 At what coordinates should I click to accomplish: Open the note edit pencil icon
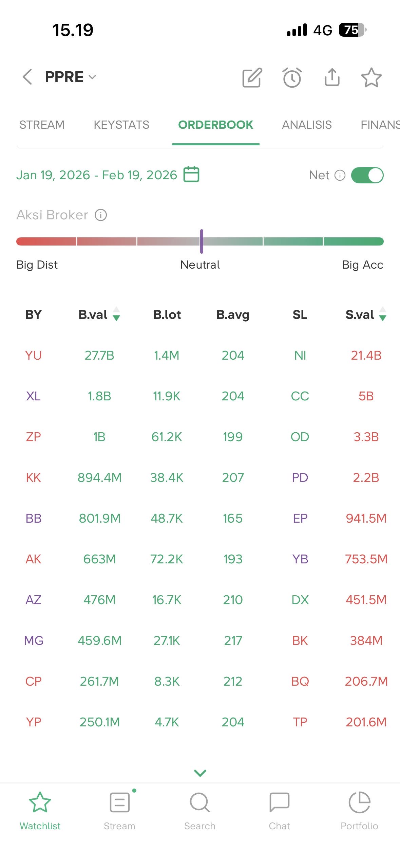tap(252, 77)
